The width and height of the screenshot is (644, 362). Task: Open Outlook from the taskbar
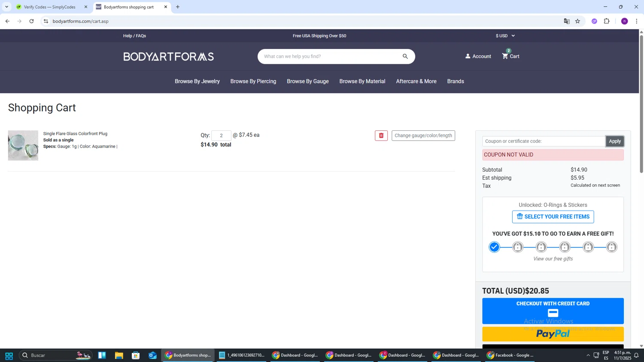click(152, 355)
